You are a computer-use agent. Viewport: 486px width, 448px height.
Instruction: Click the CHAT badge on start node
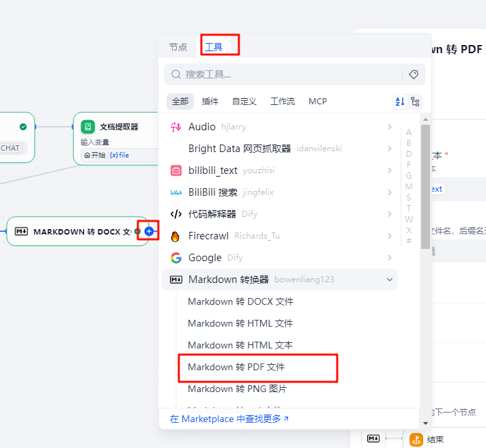click(x=10, y=148)
